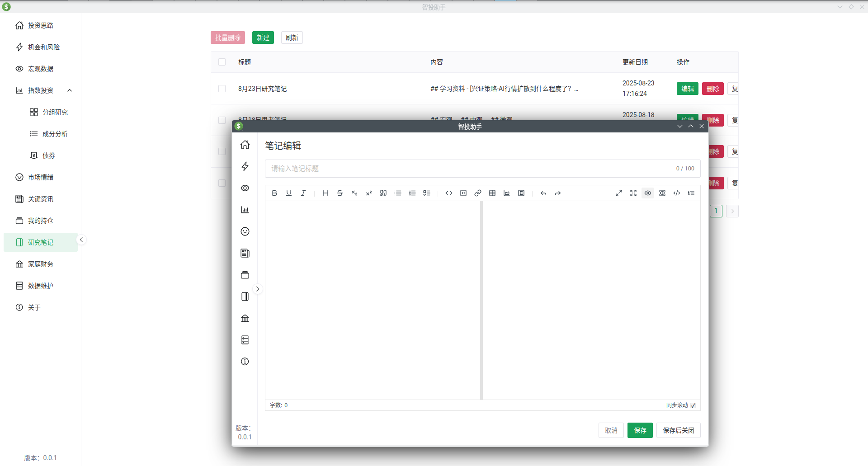
Task: Click 取消 to cancel note editing
Action: pos(611,430)
